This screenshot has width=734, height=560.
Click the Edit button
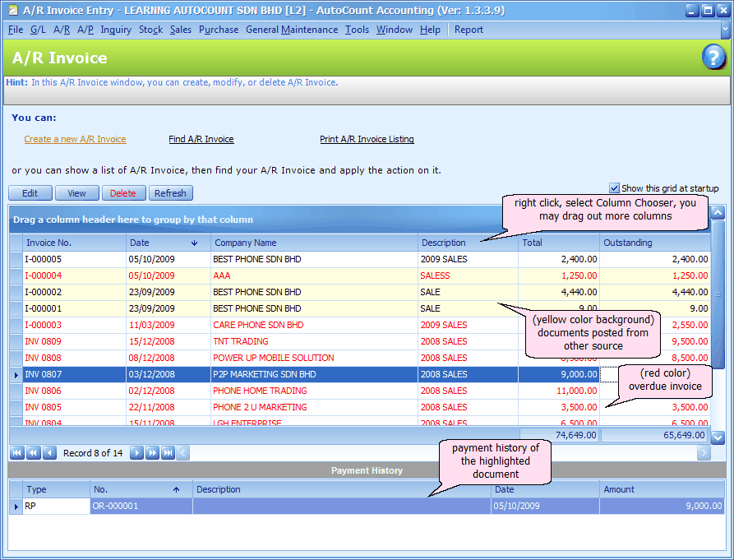[30, 193]
